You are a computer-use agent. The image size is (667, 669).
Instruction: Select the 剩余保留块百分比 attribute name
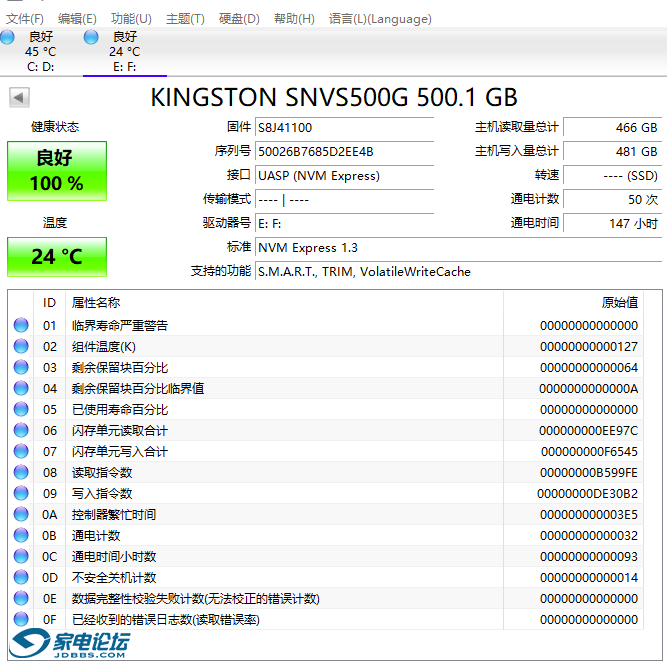click(x=120, y=367)
